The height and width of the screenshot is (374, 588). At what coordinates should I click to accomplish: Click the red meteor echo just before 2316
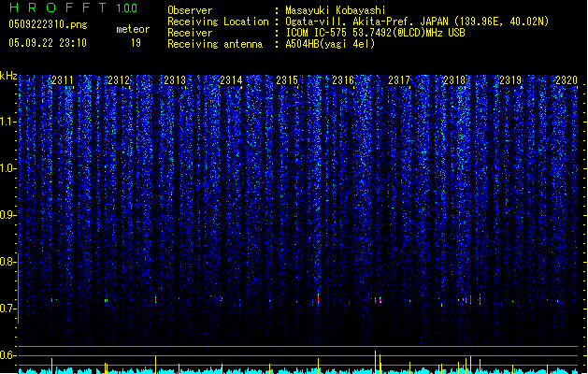(319, 299)
